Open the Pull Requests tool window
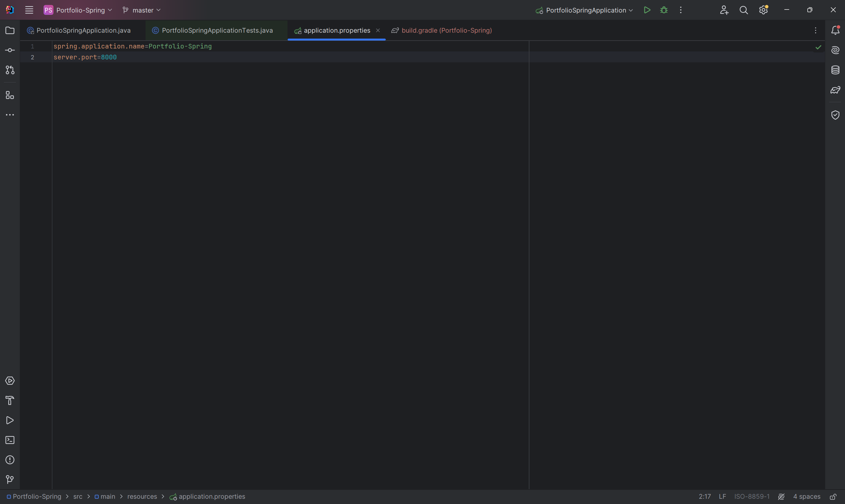 coord(10,70)
